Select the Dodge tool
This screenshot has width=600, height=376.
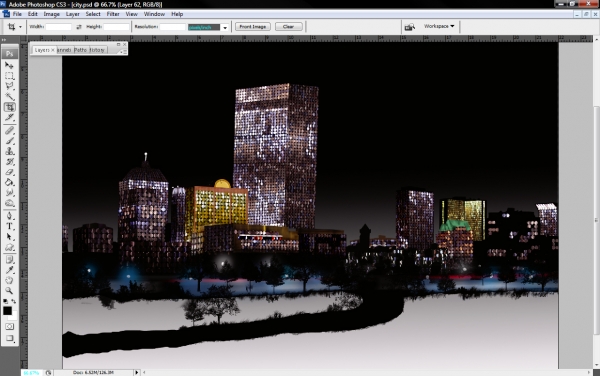point(9,203)
